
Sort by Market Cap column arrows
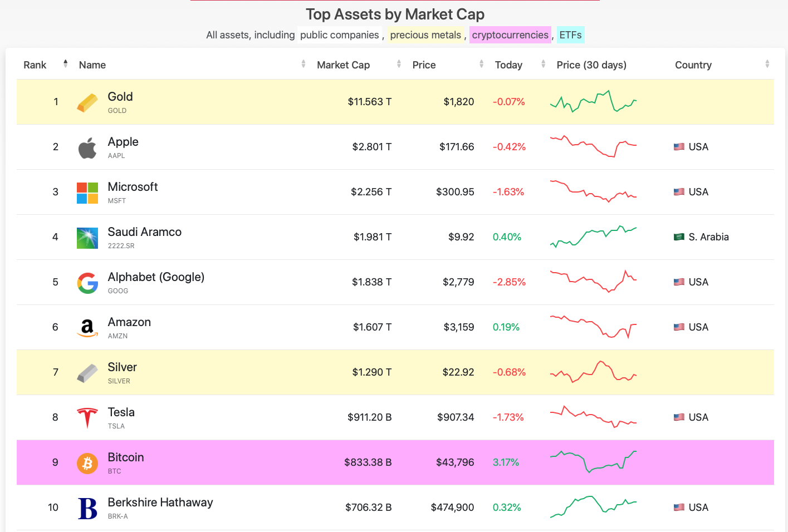coord(399,64)
